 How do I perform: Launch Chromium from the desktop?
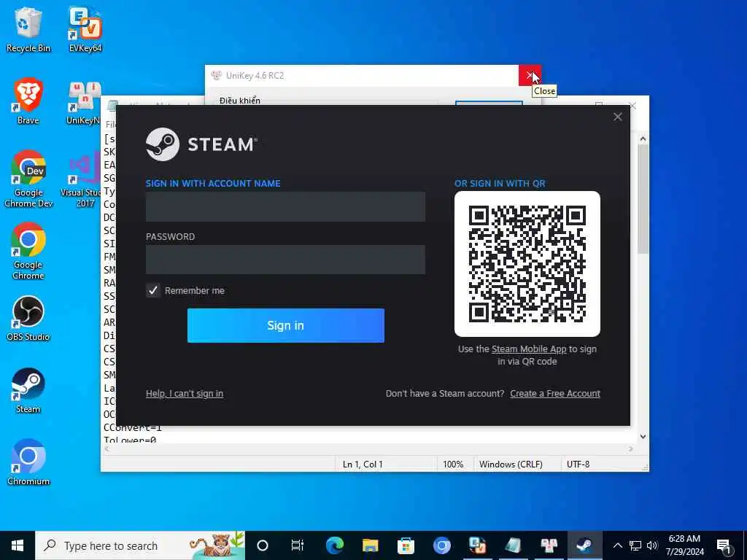click(x=28, y=462)
